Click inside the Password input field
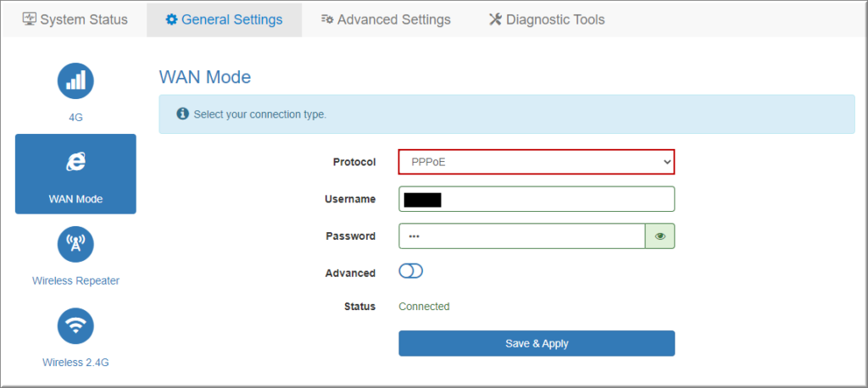This screenshot has width=868, height=388. [522, 236]
